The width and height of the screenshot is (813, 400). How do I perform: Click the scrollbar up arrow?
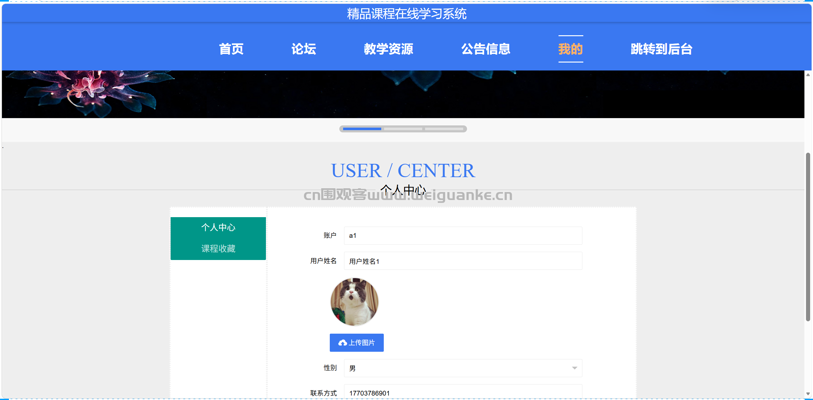pos(808,75)
